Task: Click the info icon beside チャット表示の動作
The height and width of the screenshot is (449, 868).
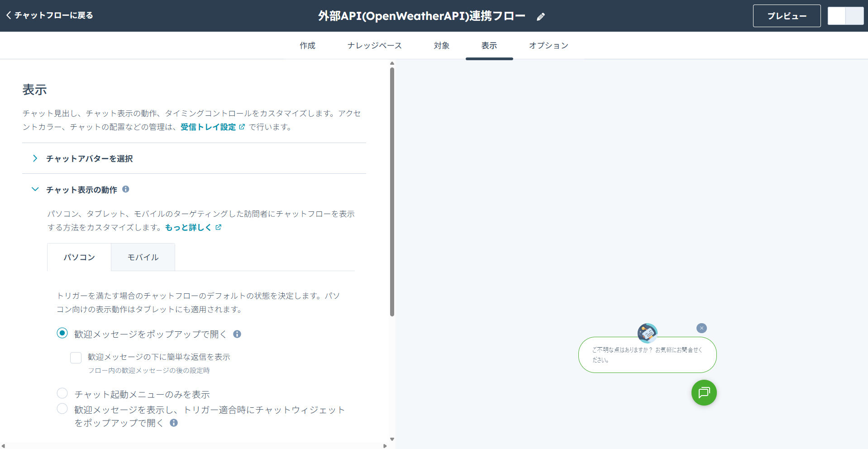Action: coord(126,189)
